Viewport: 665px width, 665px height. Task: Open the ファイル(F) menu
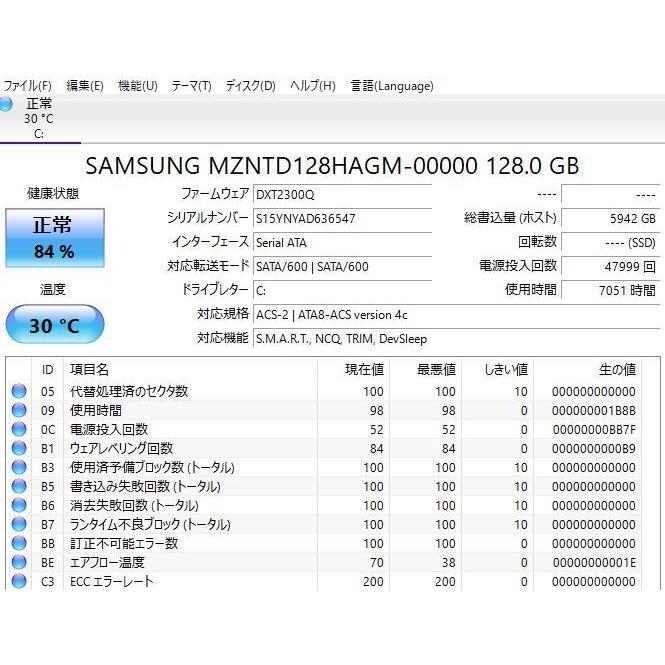point(28,86)
